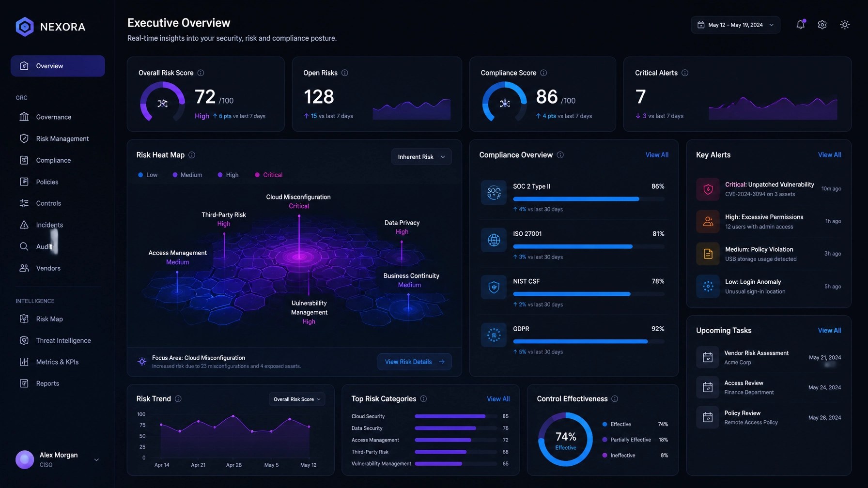Screen dimensions: 868x488
Task: Click the Vendors people icon
Action: [x=24, y=268]
